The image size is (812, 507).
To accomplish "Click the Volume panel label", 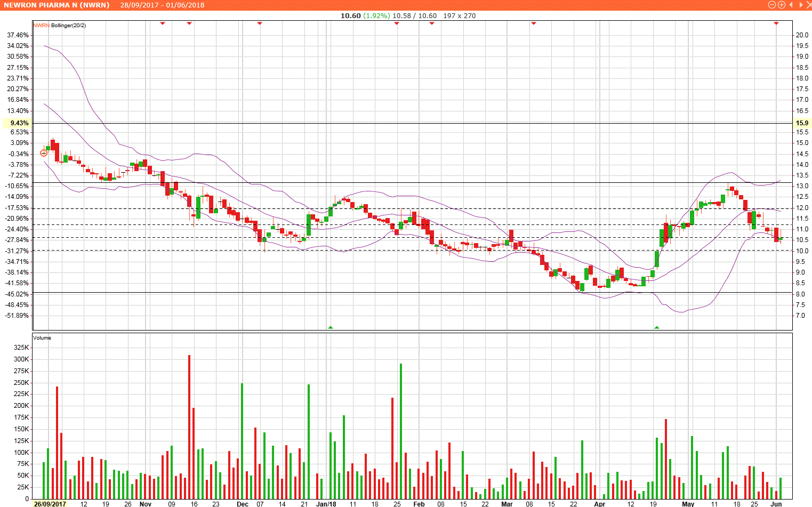I will (42, 337).
